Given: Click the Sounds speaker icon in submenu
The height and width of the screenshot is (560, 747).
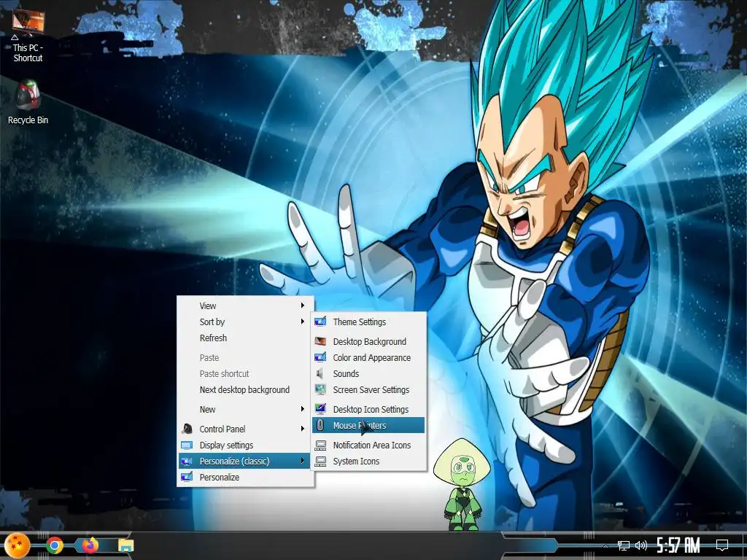Looking at the screenshot, I should (321, 374).
